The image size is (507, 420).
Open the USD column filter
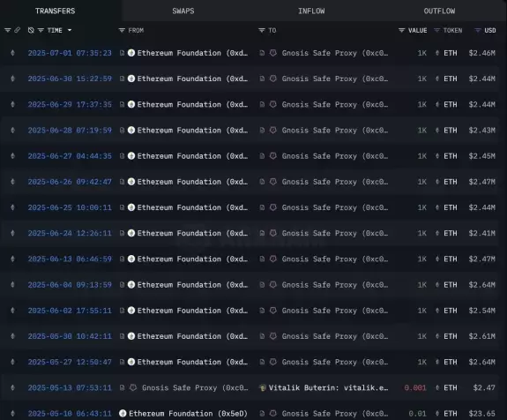tap(478, 30)
